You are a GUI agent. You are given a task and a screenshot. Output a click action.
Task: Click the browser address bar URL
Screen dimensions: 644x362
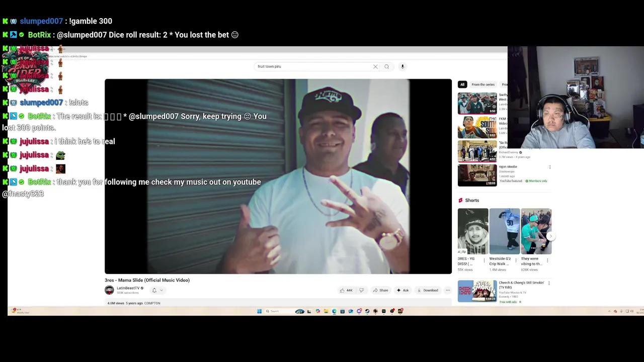(x=68, y=56)
